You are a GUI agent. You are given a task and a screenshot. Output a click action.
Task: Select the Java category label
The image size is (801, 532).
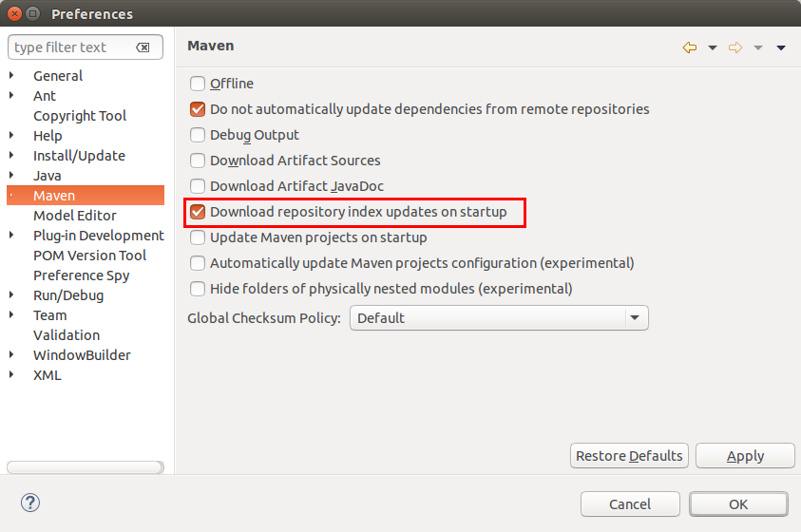point(47,175)
